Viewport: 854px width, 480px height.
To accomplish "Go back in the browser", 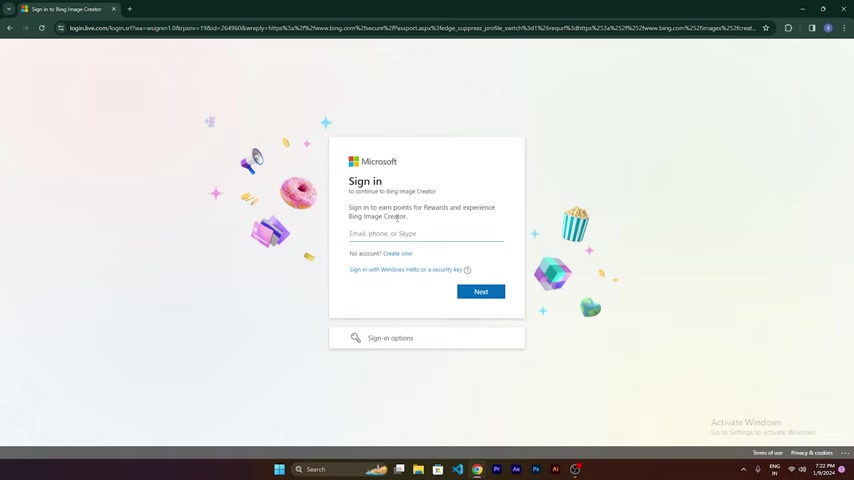I will coord(10,28).
